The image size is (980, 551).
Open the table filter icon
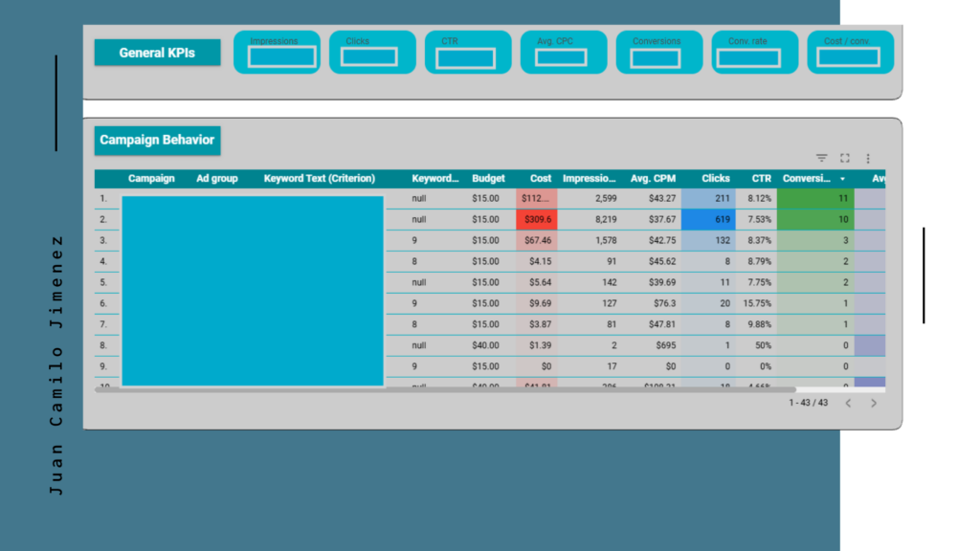coord(821,158)
